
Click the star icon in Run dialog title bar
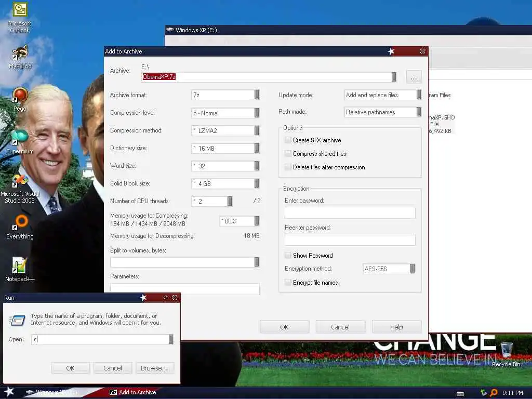[x=143, y=298]
